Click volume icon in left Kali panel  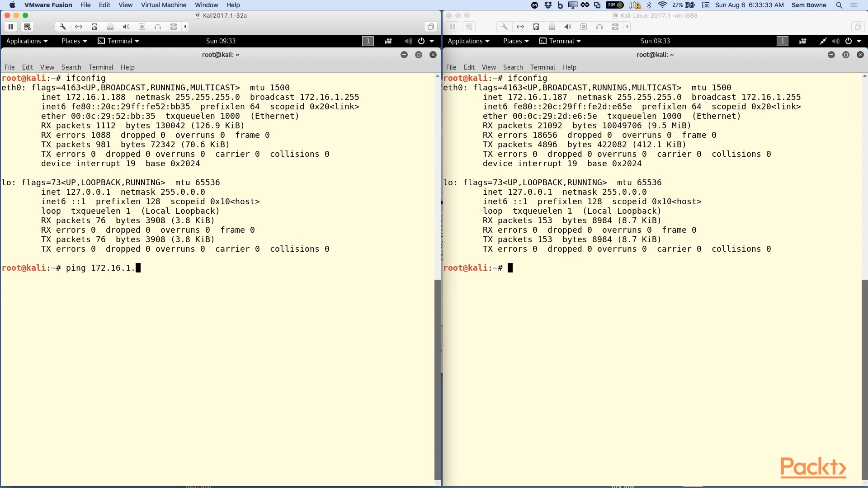click(x=408, y=41)
